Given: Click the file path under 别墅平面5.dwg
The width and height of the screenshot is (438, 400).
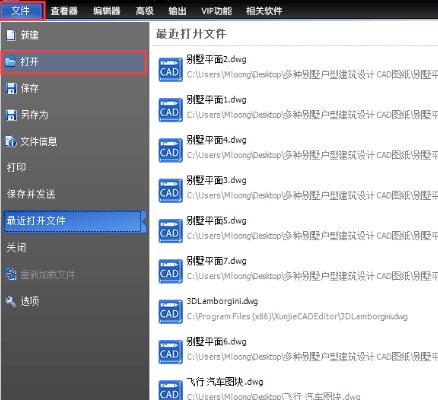Looking at the screenshot, I should [312, 236].
